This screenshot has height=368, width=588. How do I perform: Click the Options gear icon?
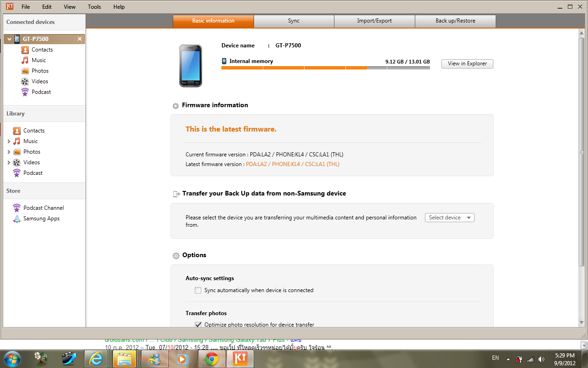click(x=176, y=256)
